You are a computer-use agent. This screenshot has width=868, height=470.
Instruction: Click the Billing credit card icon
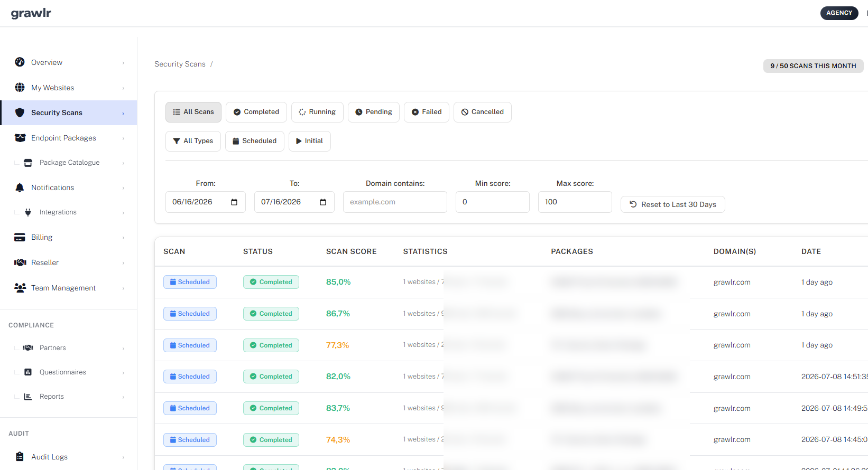click(x=20, y=237)
